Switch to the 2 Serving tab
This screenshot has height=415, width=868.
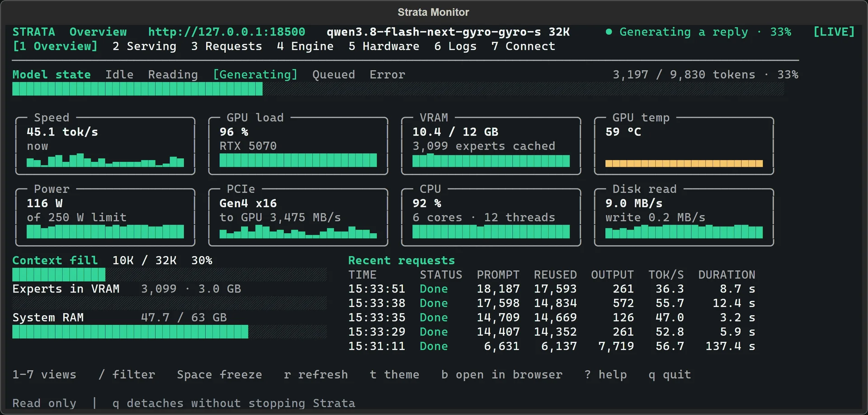pos(144,46)
